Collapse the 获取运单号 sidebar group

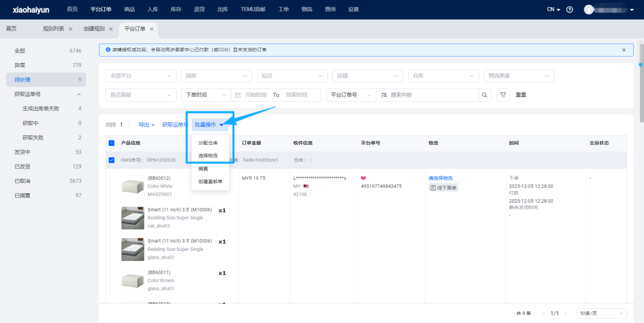[79, 94]
